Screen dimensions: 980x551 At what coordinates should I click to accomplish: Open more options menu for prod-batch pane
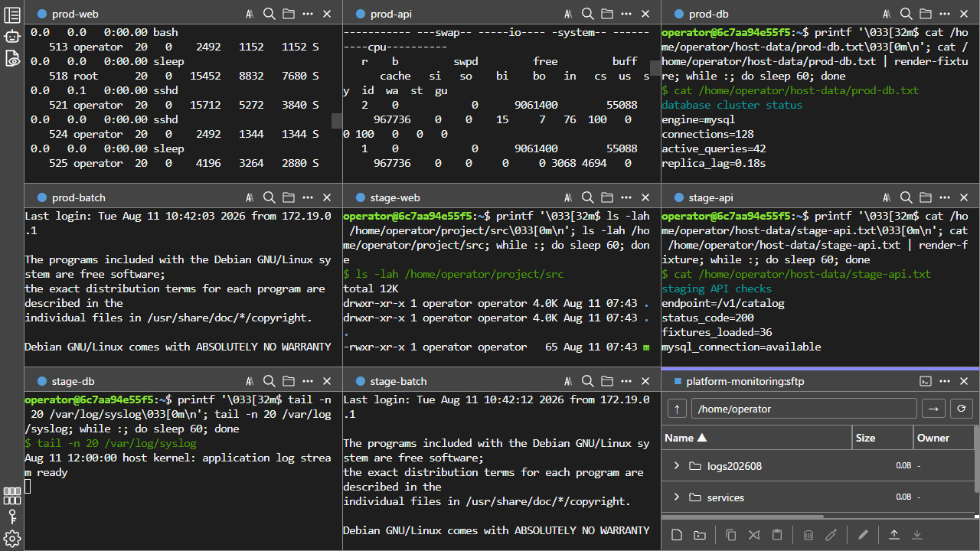[x=307, y=197]
